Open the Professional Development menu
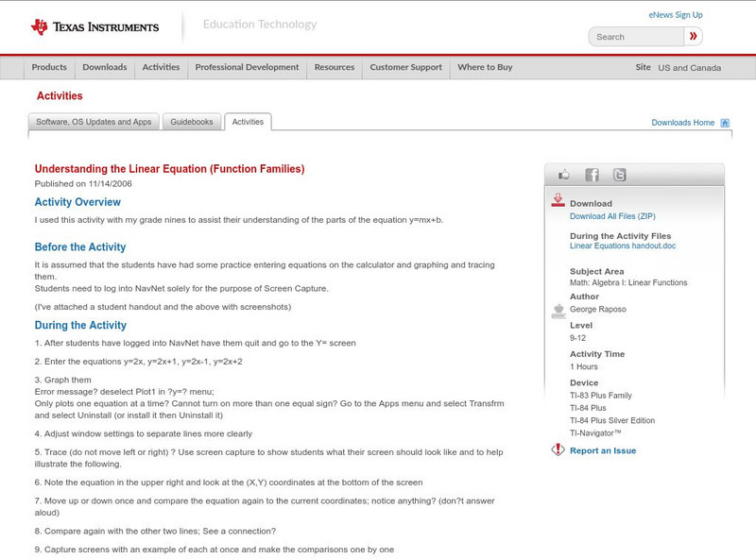This screenshot has height=559, width=756. tap(247, 67)
